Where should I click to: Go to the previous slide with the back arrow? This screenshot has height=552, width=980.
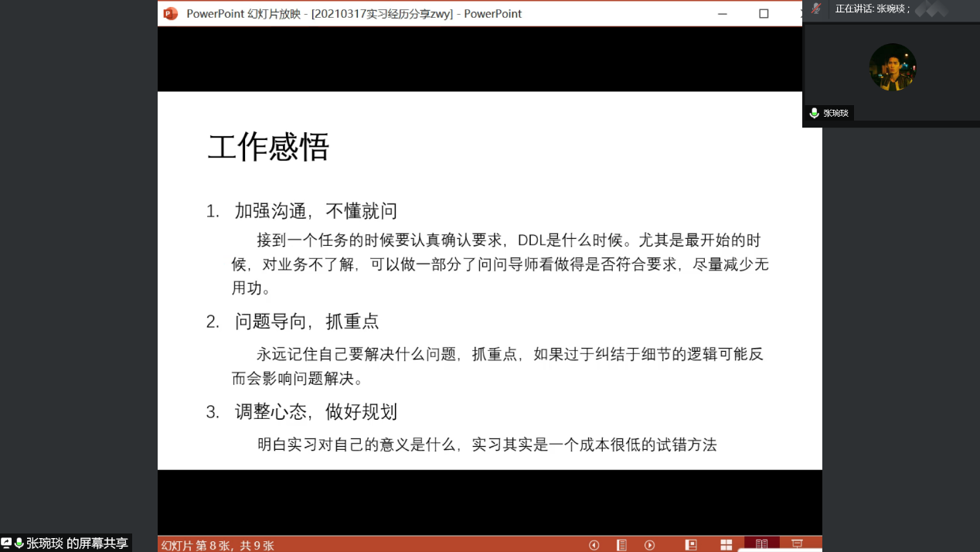[594, 544]
